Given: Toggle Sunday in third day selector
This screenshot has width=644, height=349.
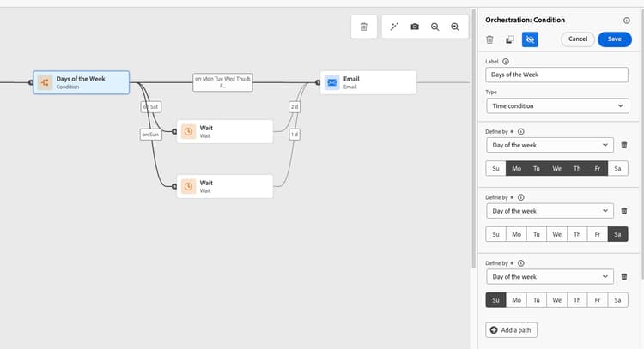Looking at the screenshot, I should (x=495, y=300).
